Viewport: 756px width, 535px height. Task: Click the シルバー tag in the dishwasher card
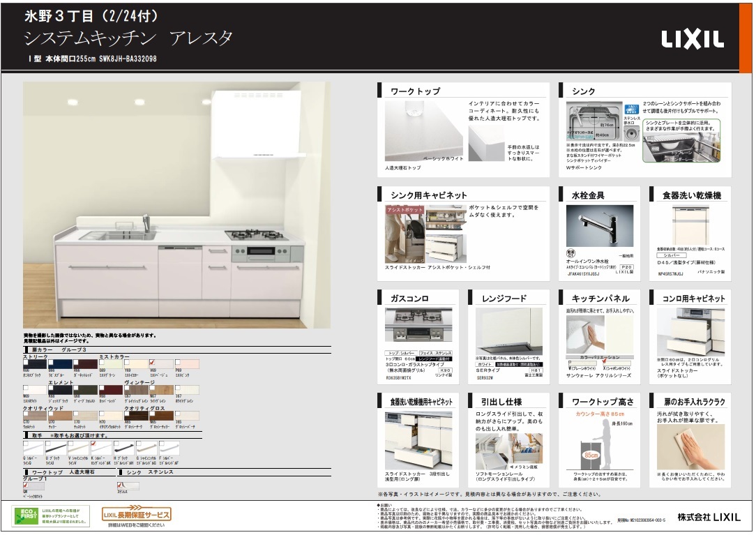[672, 255]
